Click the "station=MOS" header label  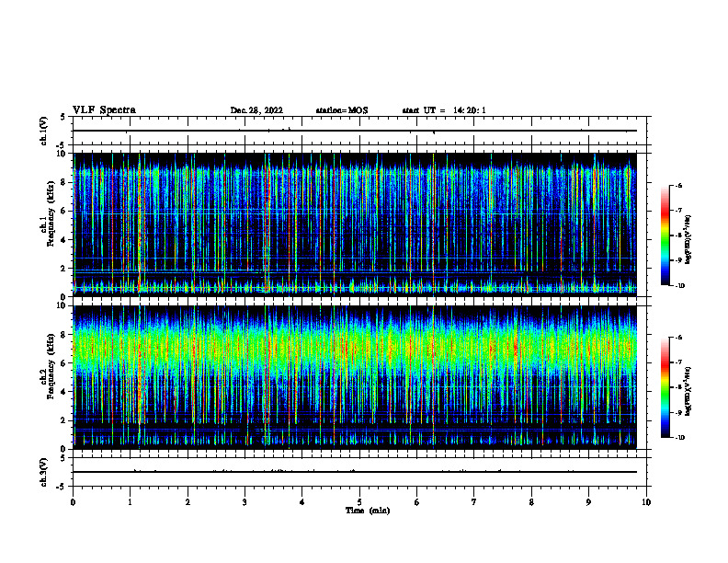(x=342, y=110)
